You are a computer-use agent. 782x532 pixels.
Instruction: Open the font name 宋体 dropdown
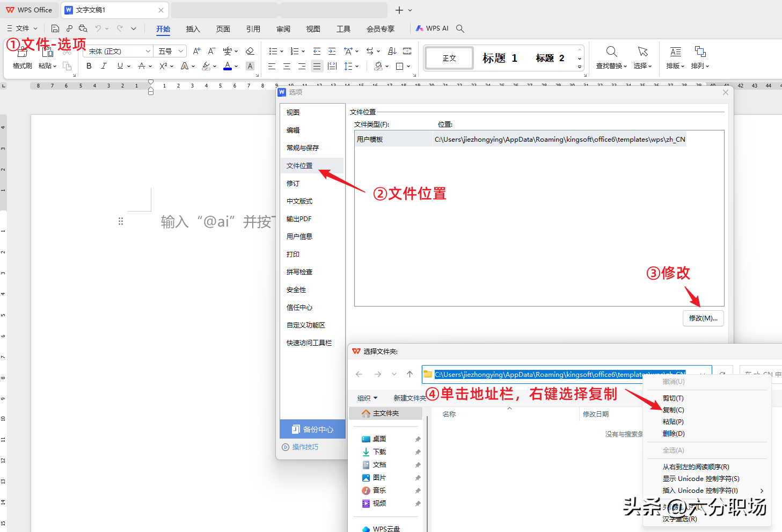coord(148,51)
